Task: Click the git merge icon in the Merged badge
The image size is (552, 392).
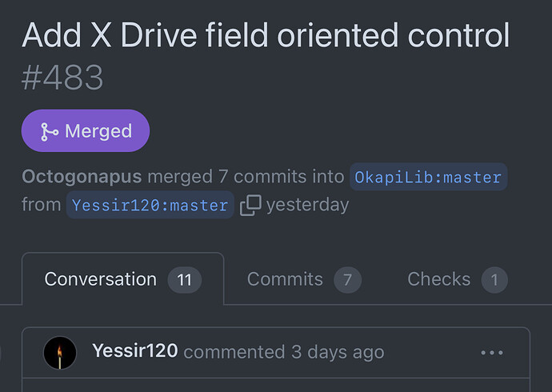Action: (x=50, y=132)
